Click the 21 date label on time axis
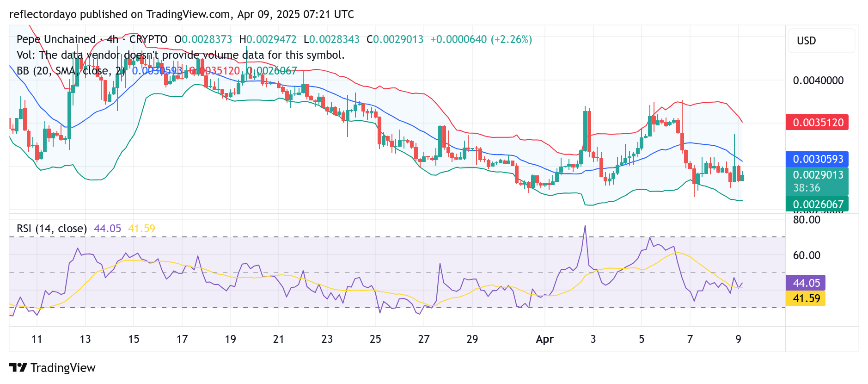Viewport: 868px width, 384px height. [279, 339]
